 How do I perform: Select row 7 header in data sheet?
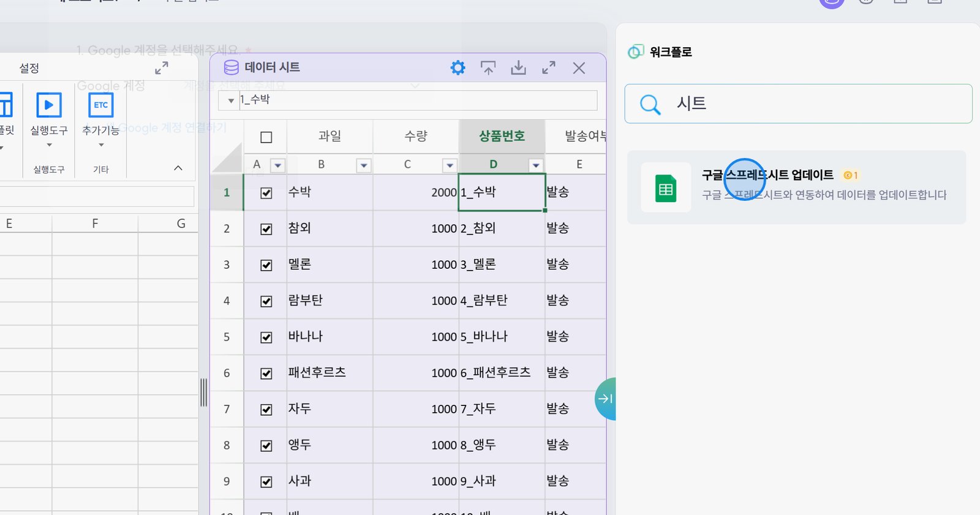227,409
